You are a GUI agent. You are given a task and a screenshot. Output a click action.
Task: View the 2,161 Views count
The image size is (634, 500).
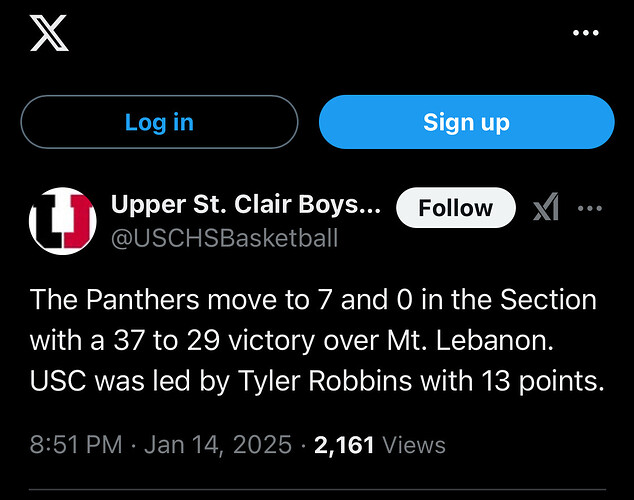(x=380, y=445)
